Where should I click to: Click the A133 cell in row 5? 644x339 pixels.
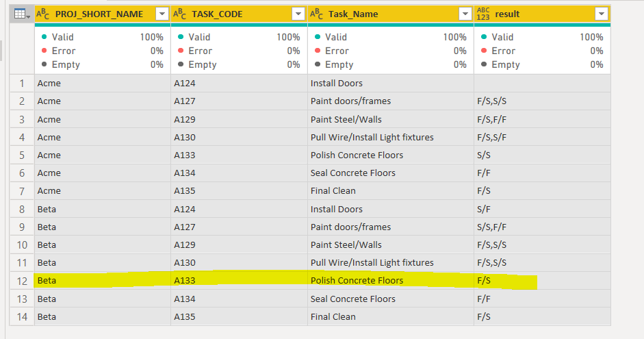click(x=239, y=155)
